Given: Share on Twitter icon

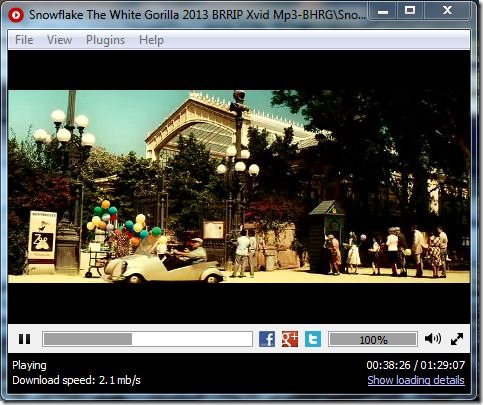Looking at the screenshot, I should (313, 339).
